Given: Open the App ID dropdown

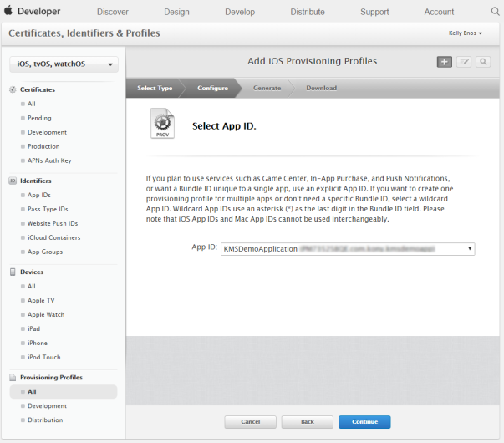Looking at the screenshot, I should 348,249.
